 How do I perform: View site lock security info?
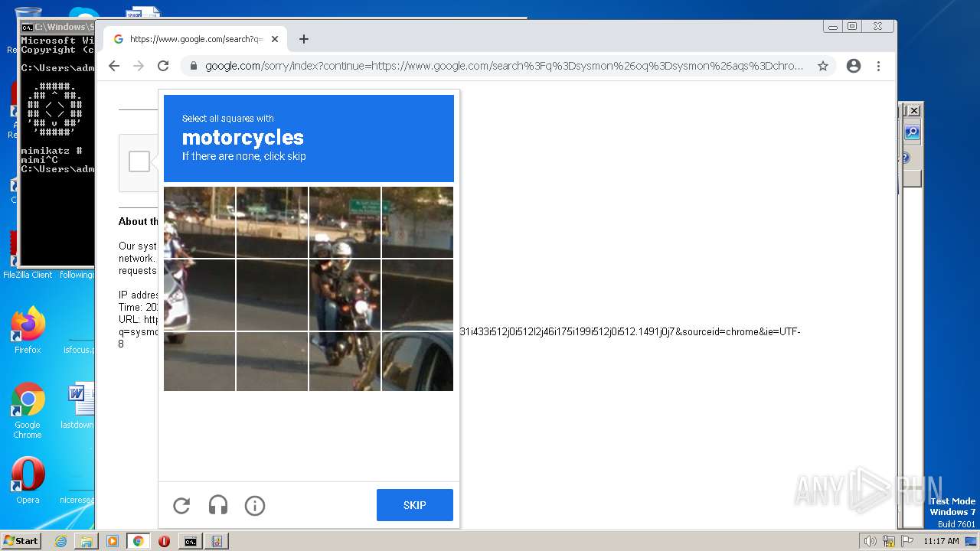coord(193,66)
